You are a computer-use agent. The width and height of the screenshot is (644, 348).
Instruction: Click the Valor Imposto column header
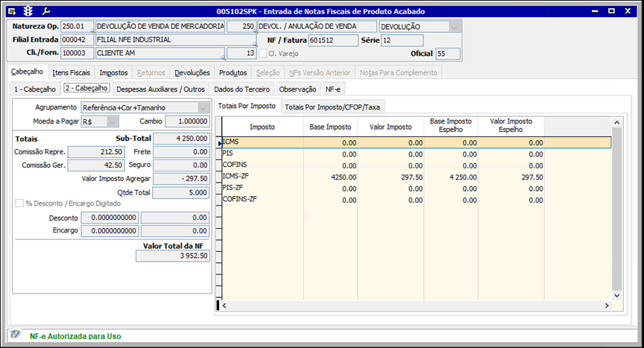click(390, 127)
